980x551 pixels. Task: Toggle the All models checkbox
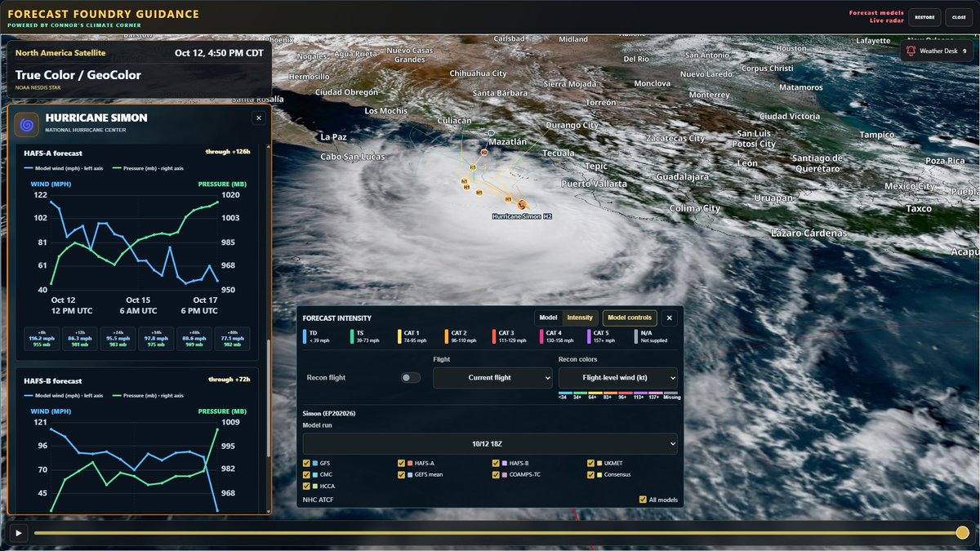(x=643, y=500)
